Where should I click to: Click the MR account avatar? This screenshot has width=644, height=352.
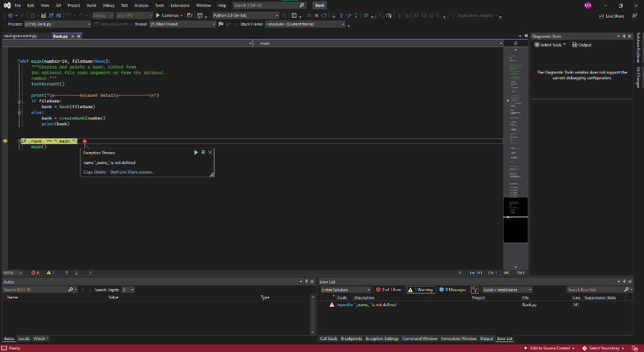[x=588, y=5]
